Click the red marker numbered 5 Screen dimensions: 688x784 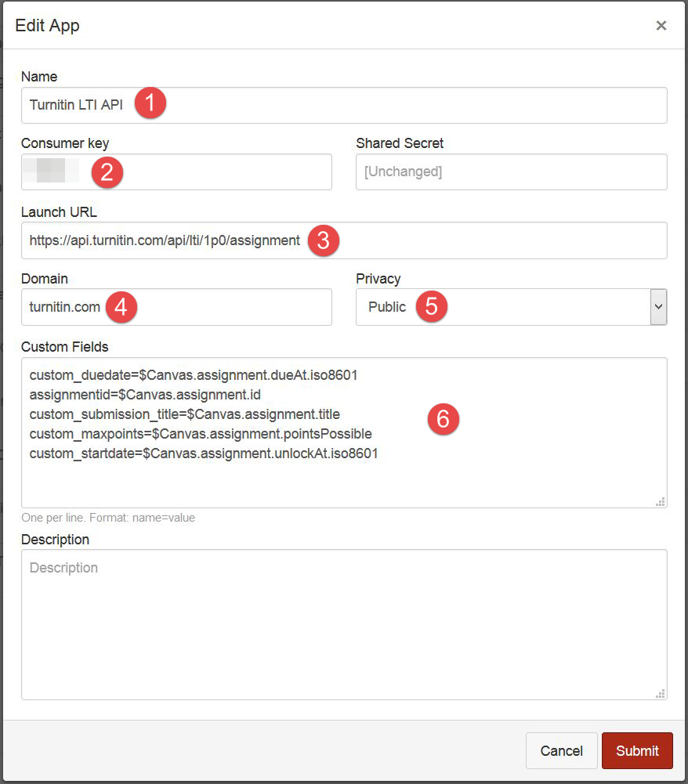(x=431, y=306)
